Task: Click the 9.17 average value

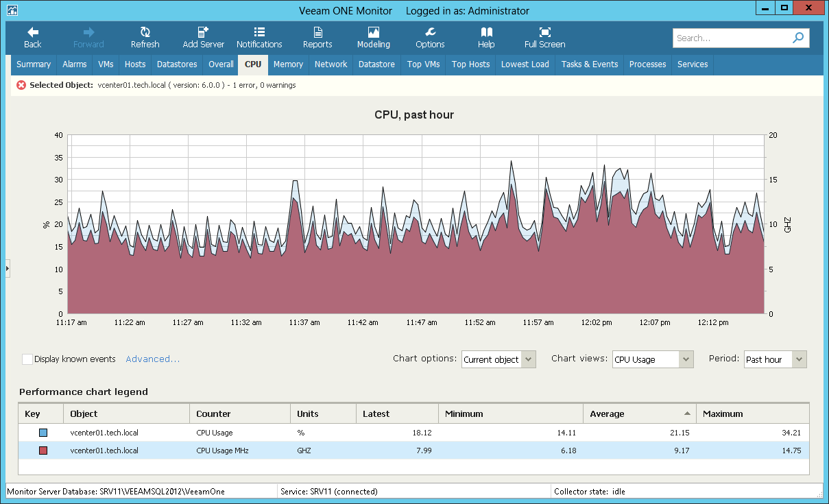Action: pyautogui.click(x=681, y=451)
